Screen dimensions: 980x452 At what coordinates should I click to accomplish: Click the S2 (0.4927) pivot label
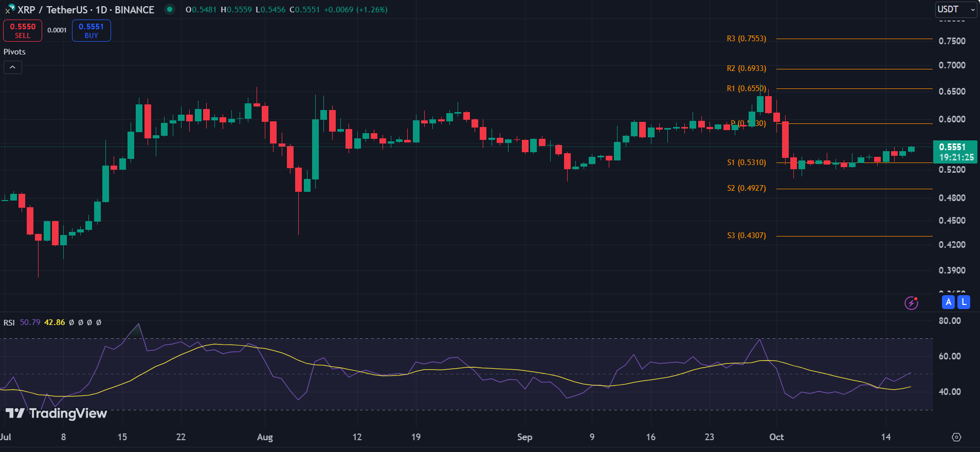[746, 188]
